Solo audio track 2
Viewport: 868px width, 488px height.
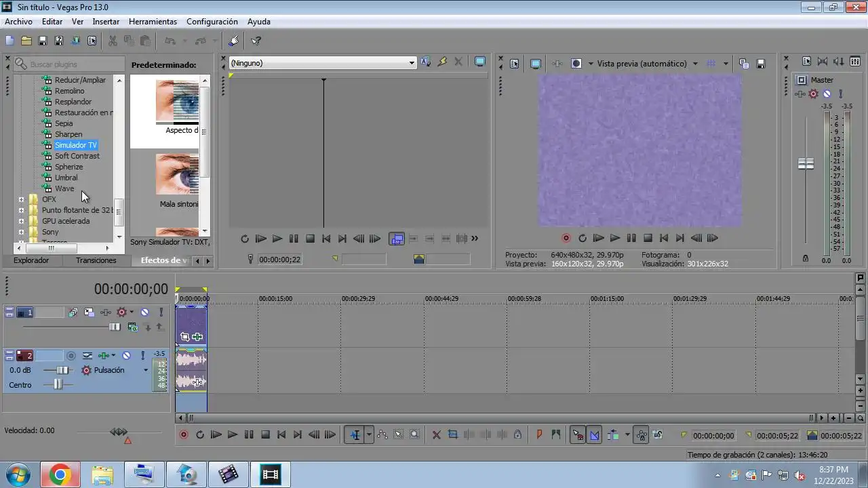coord(142,355)
